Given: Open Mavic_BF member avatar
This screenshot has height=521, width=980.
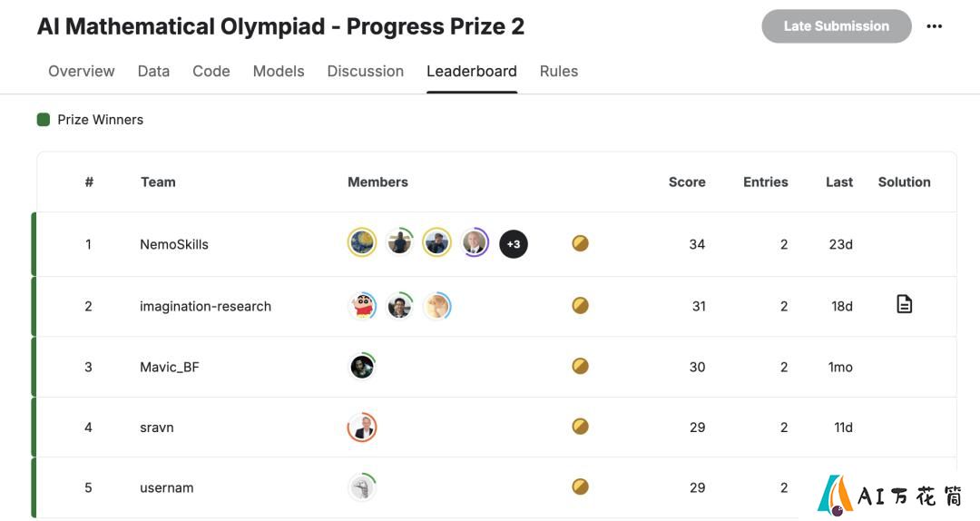Looking at the screenshot, I should (362, 366).
